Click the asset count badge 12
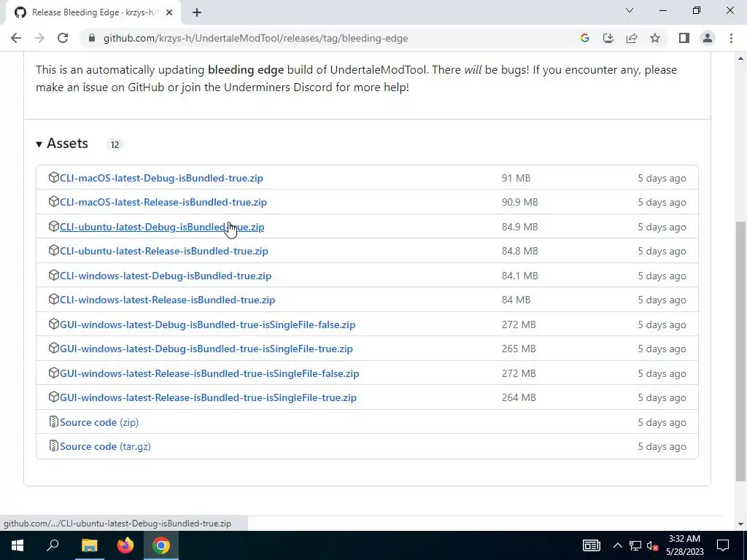 (x=115, y=145)
